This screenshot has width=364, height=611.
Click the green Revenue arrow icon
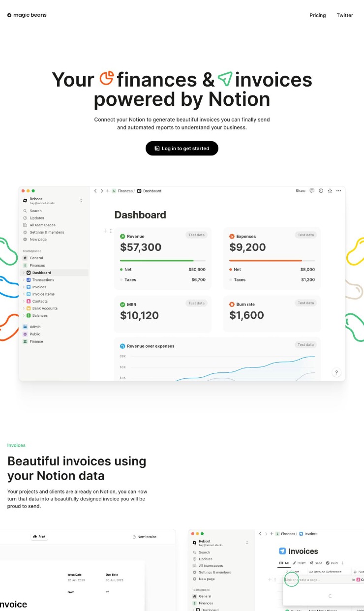[x=122, y=236]
